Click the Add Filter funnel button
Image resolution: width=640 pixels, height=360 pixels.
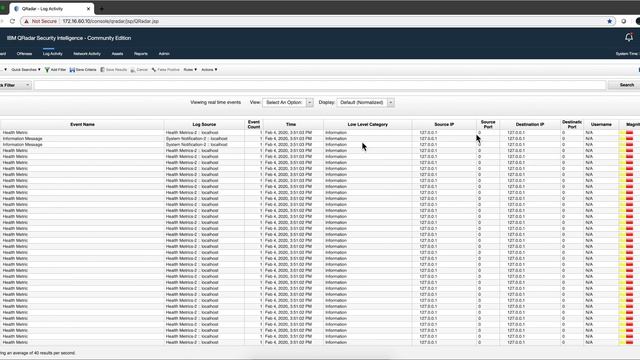pyautogui.click(x=55, y=70)
